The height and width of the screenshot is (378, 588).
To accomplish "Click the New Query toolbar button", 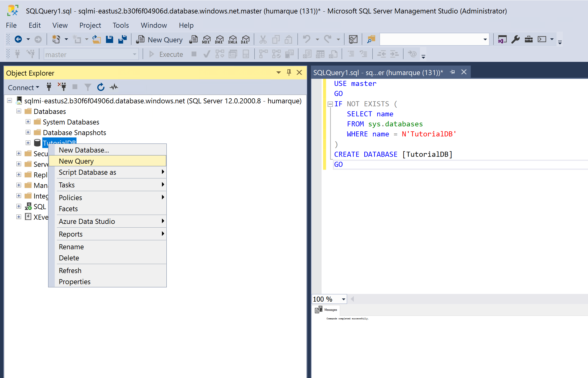I will pyautogui.click(x=159, y=40).
